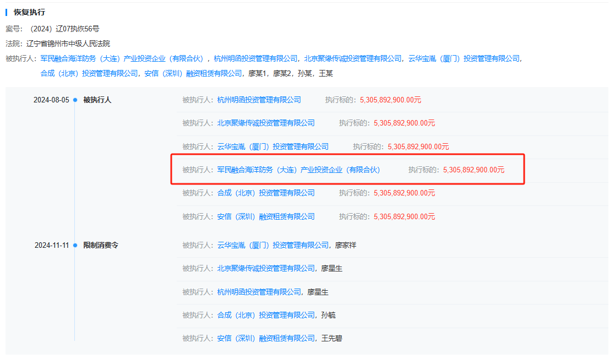The height and width of the screenshot is (364, 615).
Task: Open 合成(北京)投资管理有限公司 link next to 孙毓
Action: (x=266, y=315)
